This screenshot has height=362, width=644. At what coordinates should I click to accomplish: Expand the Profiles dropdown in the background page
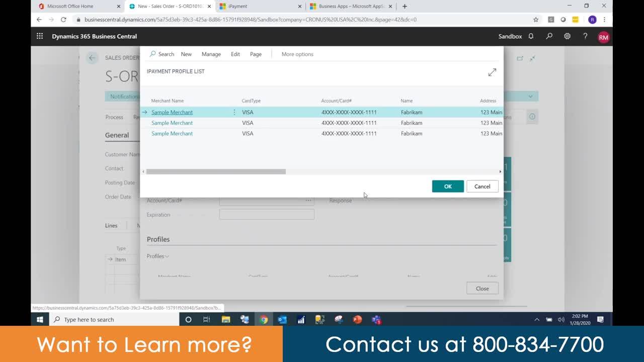[158, 256]
